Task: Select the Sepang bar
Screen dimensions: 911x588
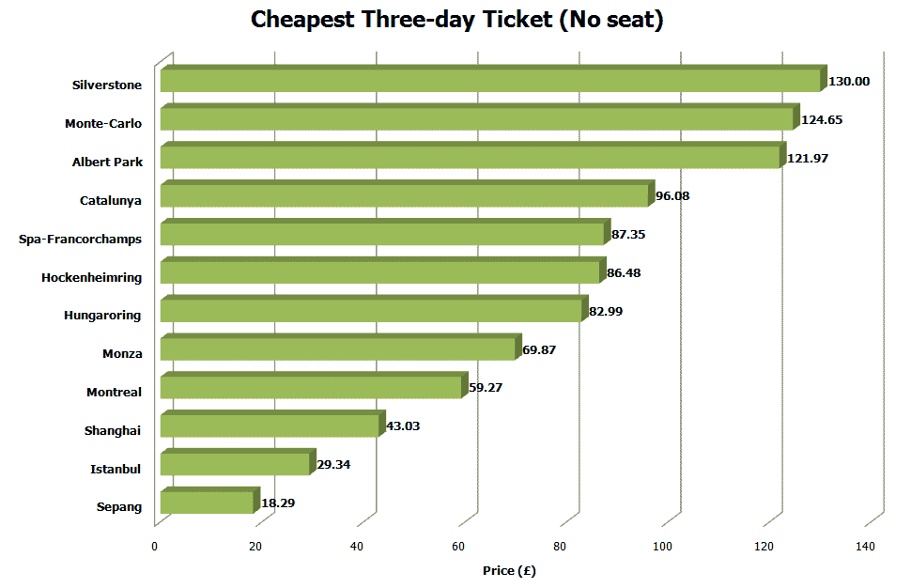Action: [207, 504]
